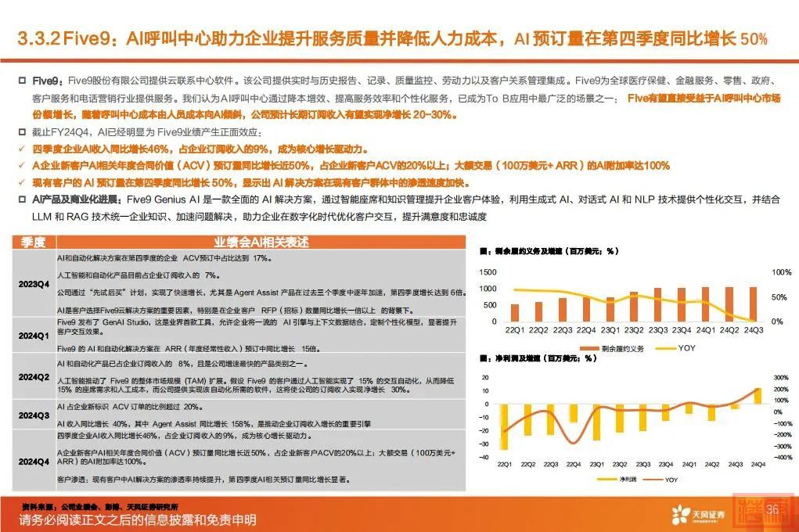The height and width of the screenshot is (532, 799).
Task: Click the "50%" right axis value
Action: tap(779, 297)
